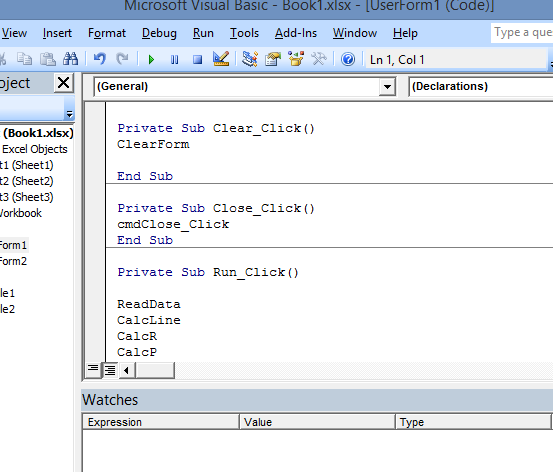Switch to Procedure View button
553x472 pixels.
(93, 370)
